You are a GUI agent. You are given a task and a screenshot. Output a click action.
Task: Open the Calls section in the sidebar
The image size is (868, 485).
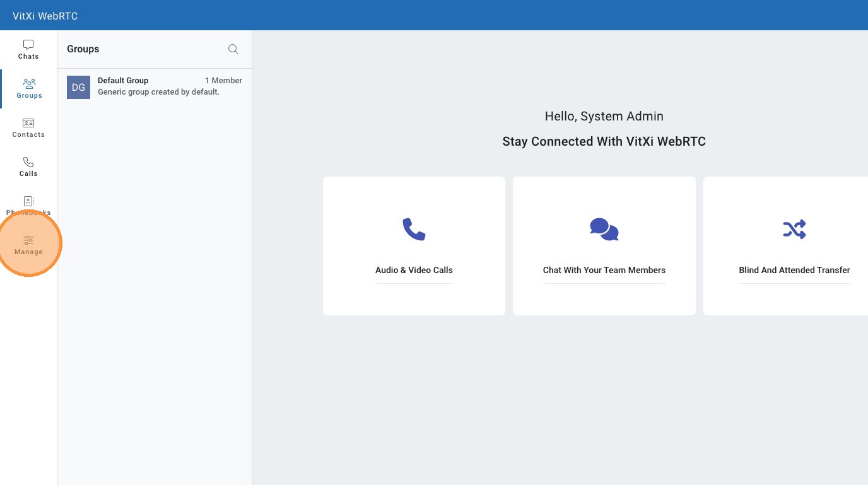click(28, 167)
